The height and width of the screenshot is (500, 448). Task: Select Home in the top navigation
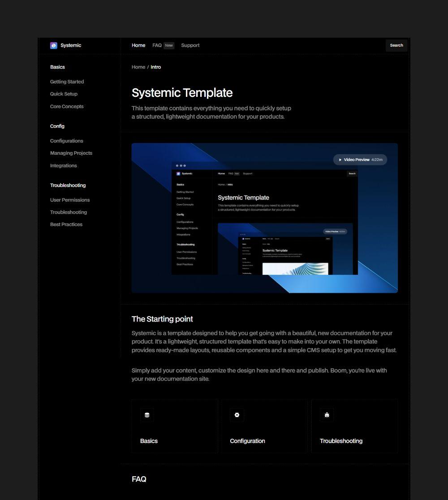(x=138, y=45)
